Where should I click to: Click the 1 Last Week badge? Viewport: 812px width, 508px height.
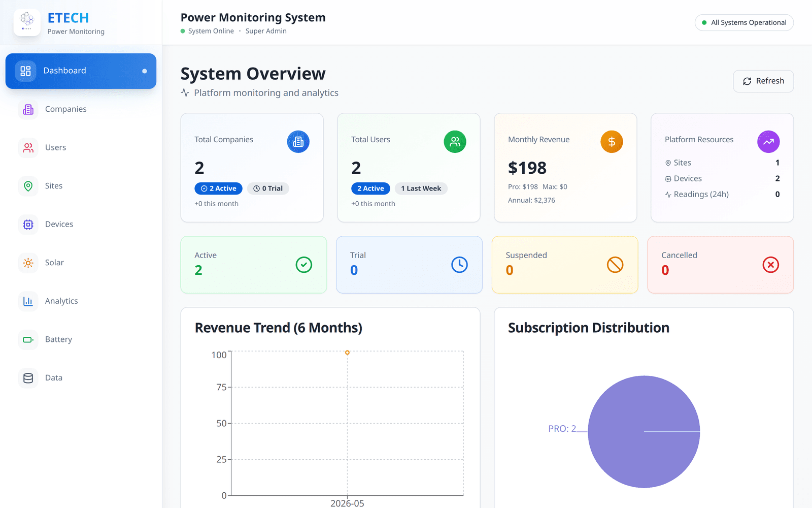click(421, 188)
